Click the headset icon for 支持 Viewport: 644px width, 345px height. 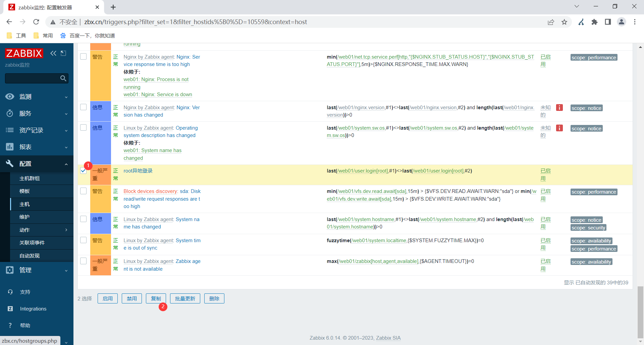tap(10, 292)
